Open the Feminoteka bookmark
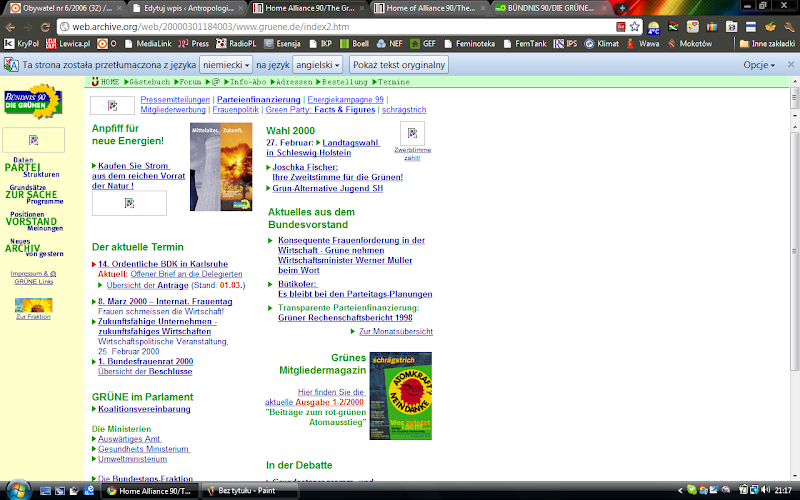 click(x=469, y=44)
